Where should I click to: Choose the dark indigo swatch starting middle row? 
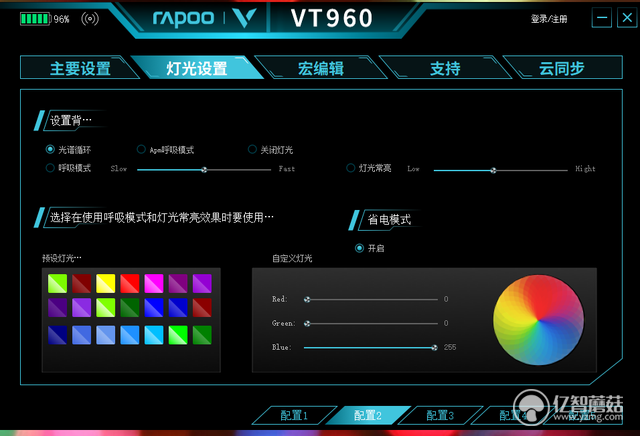(57, 308)
